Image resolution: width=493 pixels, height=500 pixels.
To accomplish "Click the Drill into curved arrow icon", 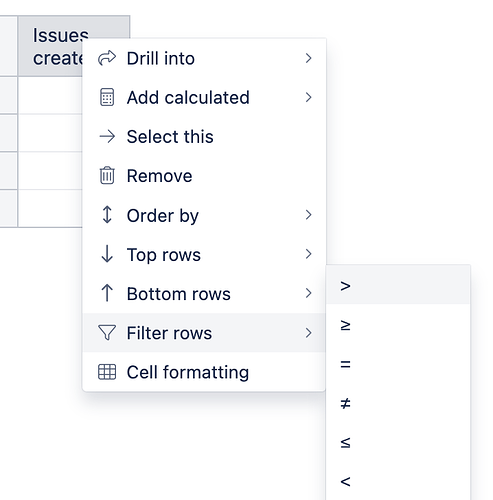I will click(x=107, y=58).
